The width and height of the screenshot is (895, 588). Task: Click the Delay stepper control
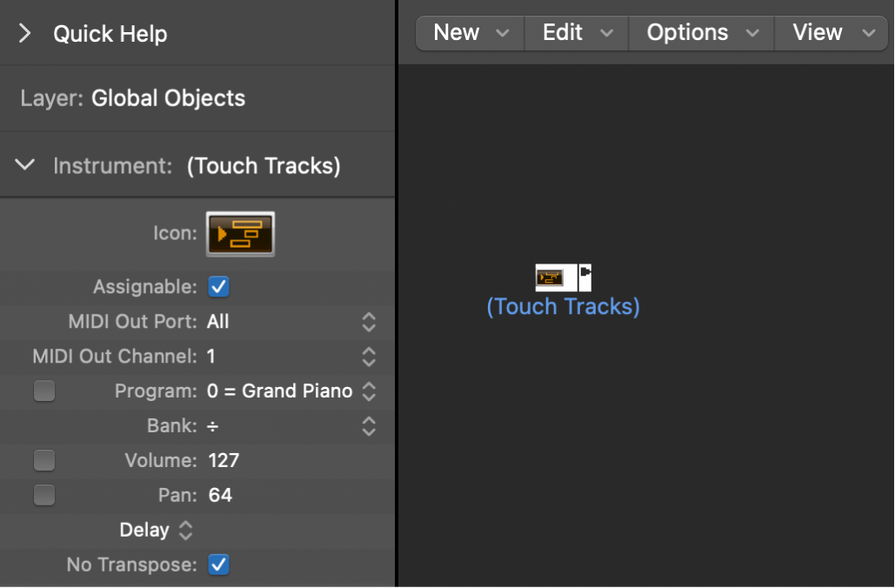(185, 530)
